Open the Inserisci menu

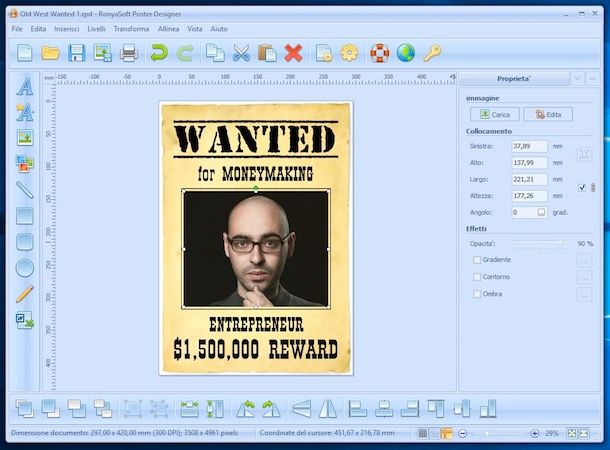pos(67,29)
